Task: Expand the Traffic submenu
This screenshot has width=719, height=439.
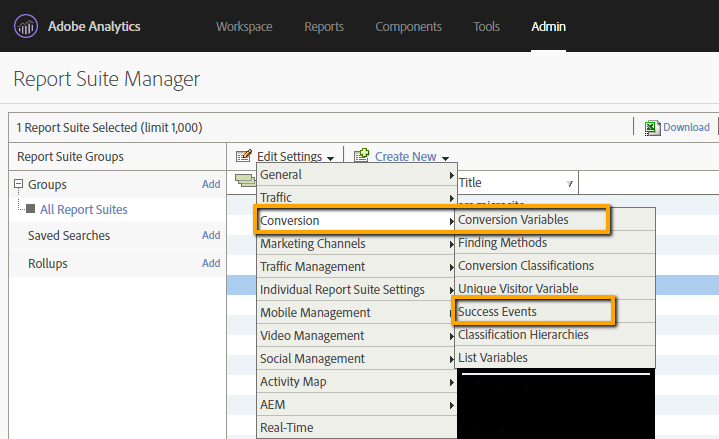Action: (x=357, y=197)
